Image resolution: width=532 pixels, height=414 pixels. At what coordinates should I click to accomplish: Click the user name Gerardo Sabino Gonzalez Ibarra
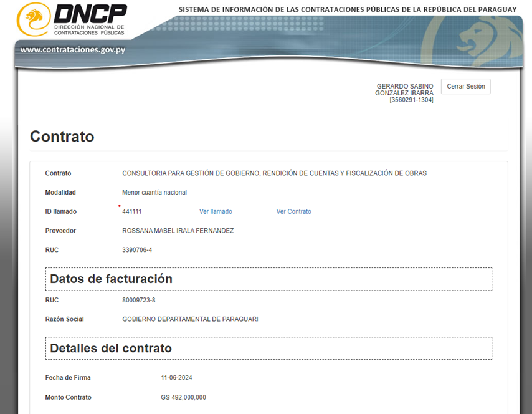[x=404, y=93]
